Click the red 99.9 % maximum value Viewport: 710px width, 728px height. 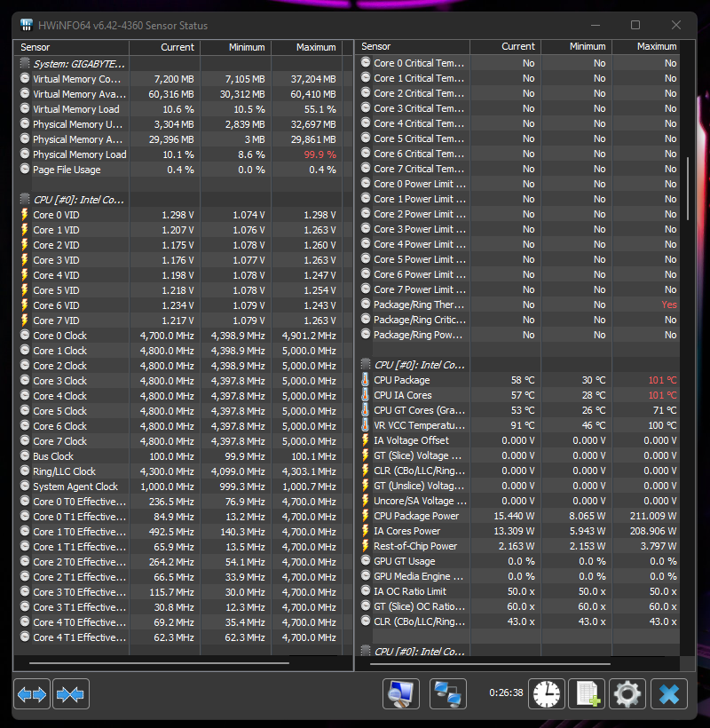319,154
